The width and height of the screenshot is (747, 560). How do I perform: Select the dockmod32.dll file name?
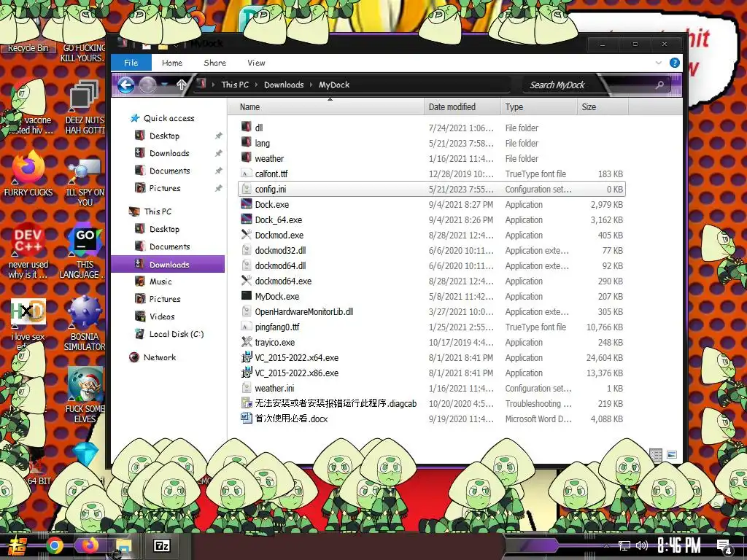point(280,251)
